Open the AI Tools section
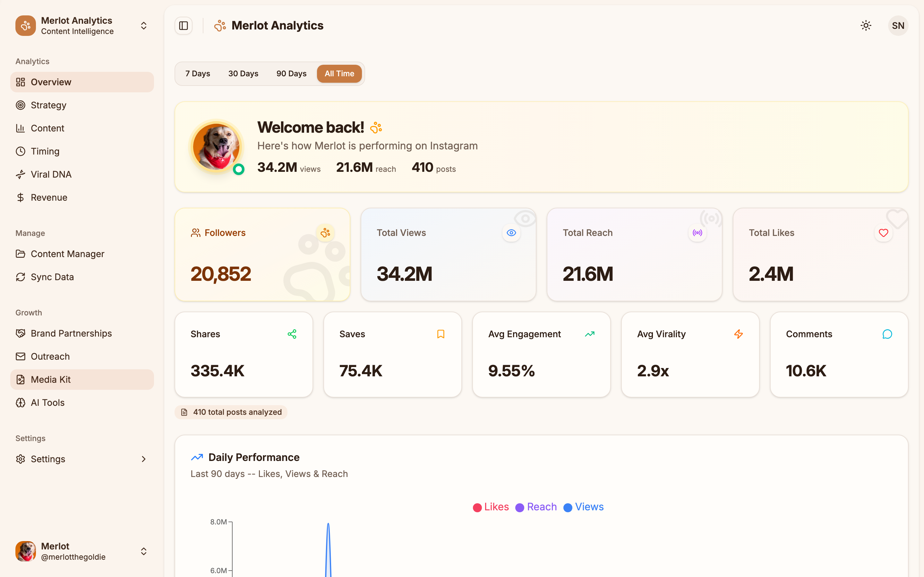Image resolution: width=924 pixels, height=577 pixels. coord(47,402)
